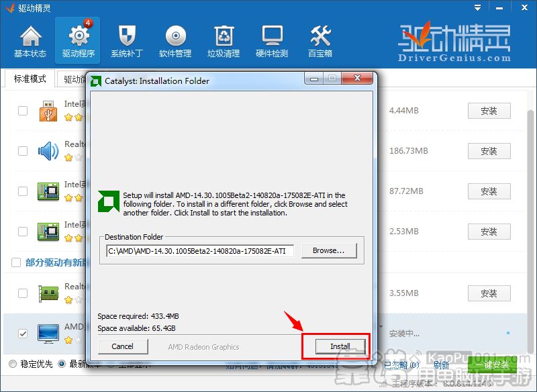Image resolution: width=537 pixels, height=392 pixels.
Task: Click Cancel in the Catalyst dialog
Action: [123, 346]
